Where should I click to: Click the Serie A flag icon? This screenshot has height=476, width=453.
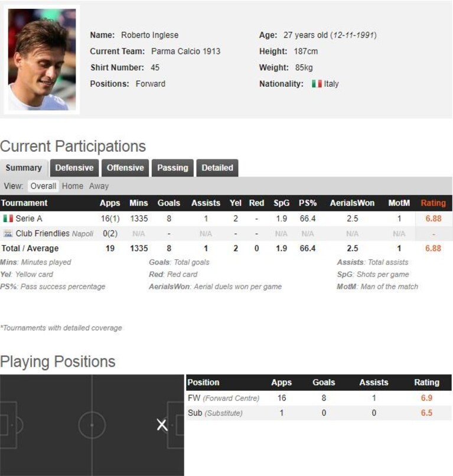tap(8, 219)
